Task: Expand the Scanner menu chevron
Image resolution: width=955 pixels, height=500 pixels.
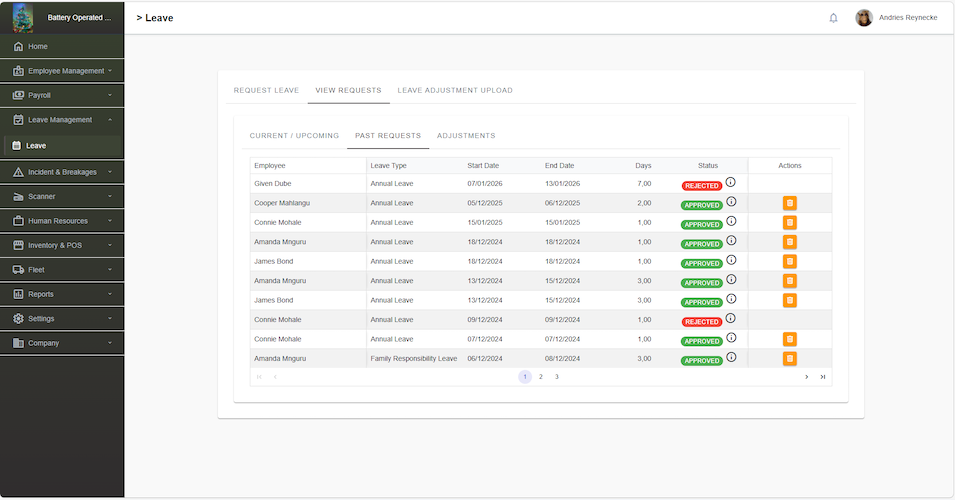Action: (110, 196)
